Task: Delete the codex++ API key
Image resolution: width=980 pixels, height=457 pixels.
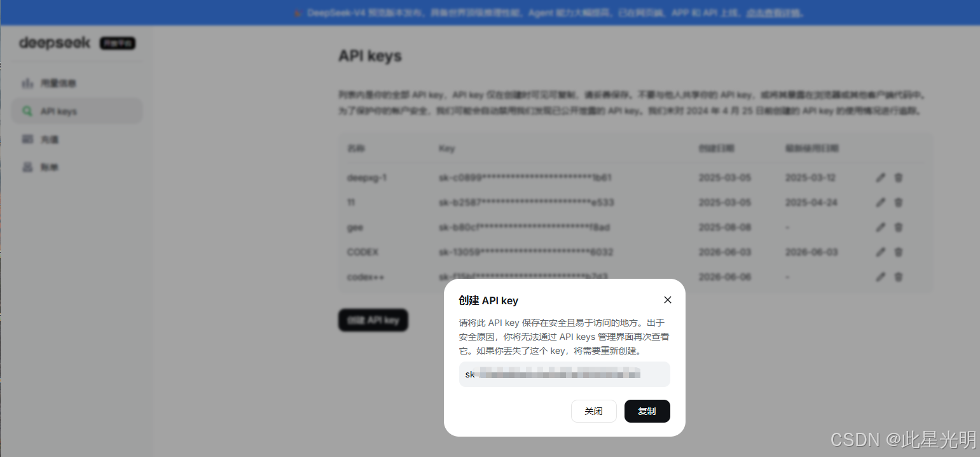Action: point(899,277)
